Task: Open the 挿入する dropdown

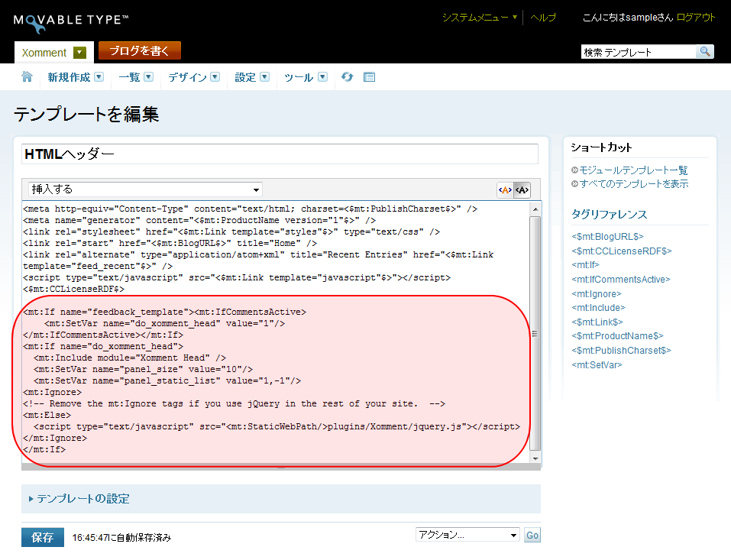Action: pyautogui.click(x=145, y=189)
